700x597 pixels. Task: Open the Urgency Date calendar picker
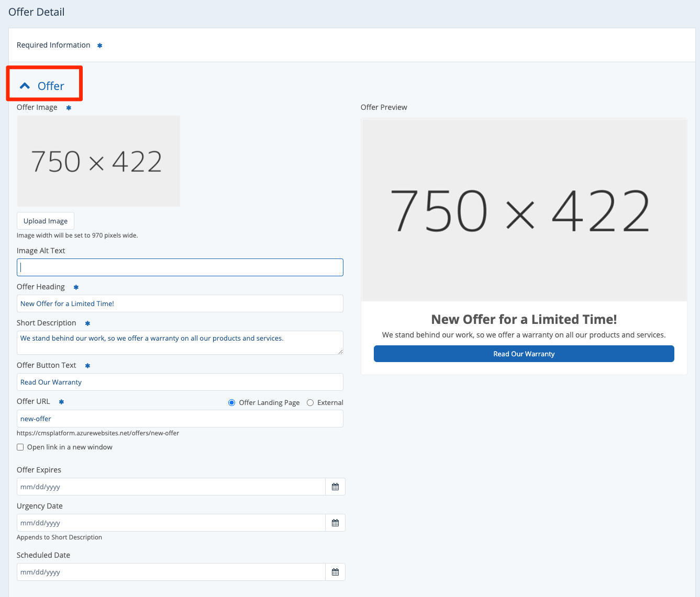click(x=335, y=523)
